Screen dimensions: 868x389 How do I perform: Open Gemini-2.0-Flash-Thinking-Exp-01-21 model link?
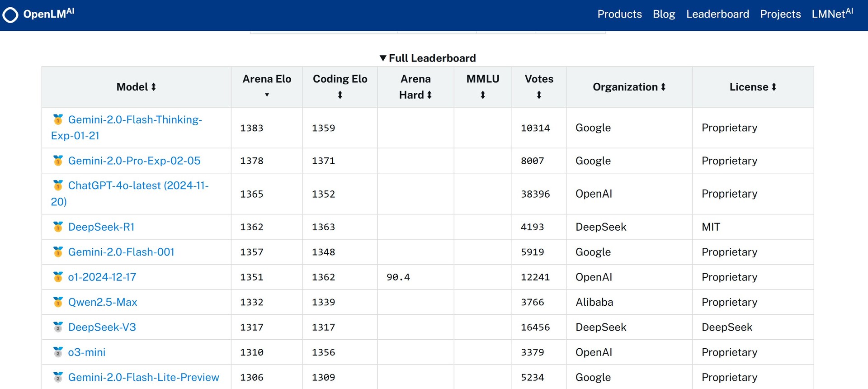point(127,128)
